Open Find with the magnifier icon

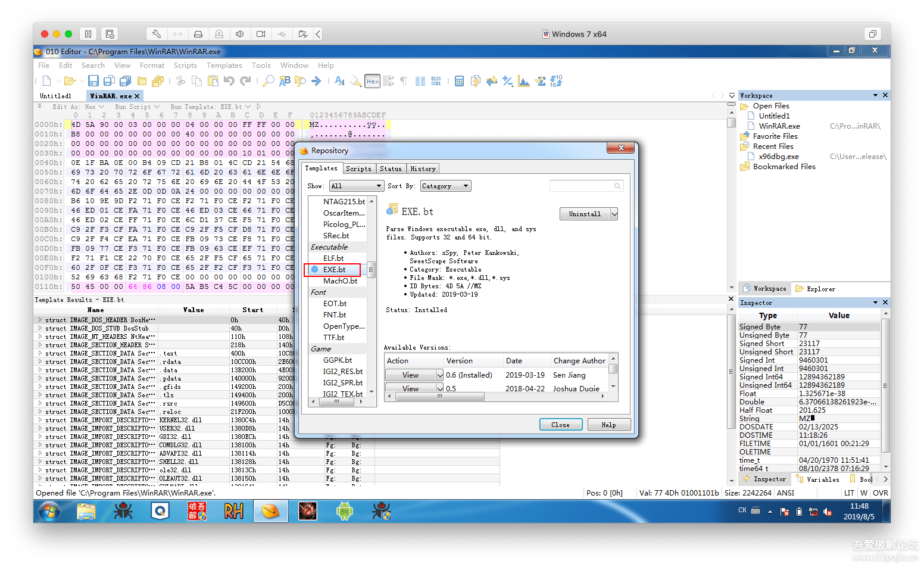[269, 81]
